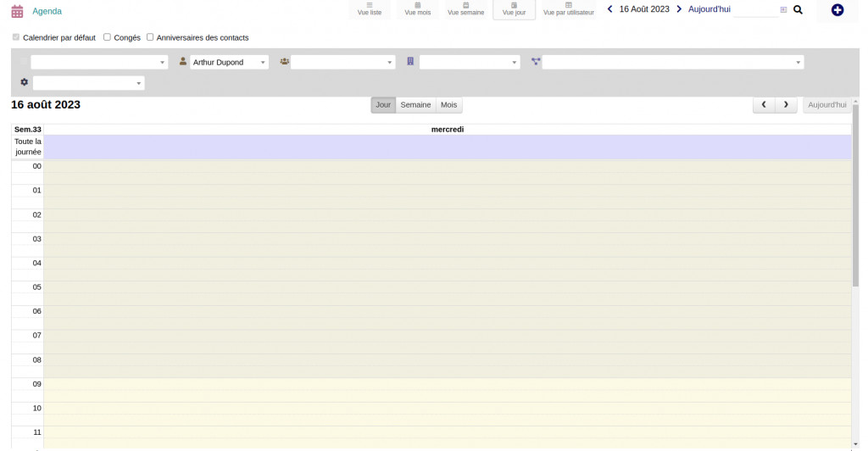This screenshot has height=451, width=868.
Task: Click the 16 août 2023 heading
Action: click(46, 104)
